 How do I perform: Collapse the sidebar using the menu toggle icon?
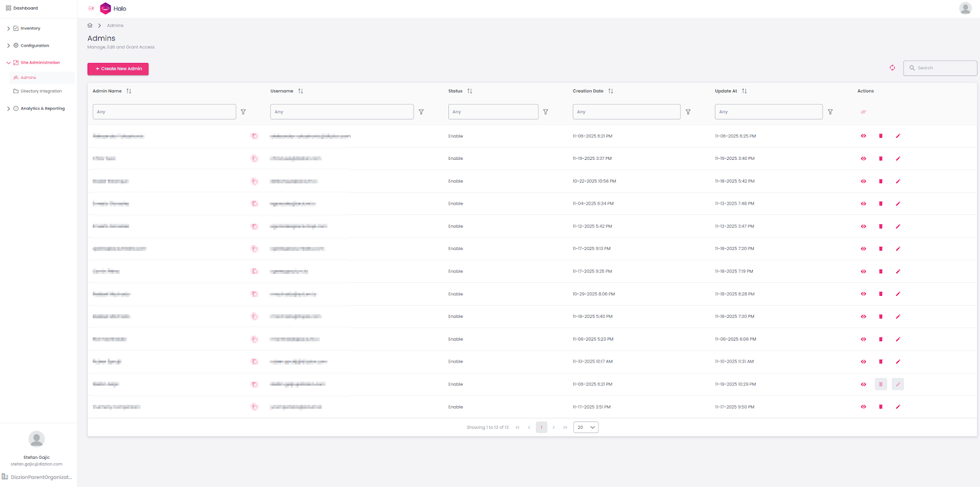click(91, 9)
